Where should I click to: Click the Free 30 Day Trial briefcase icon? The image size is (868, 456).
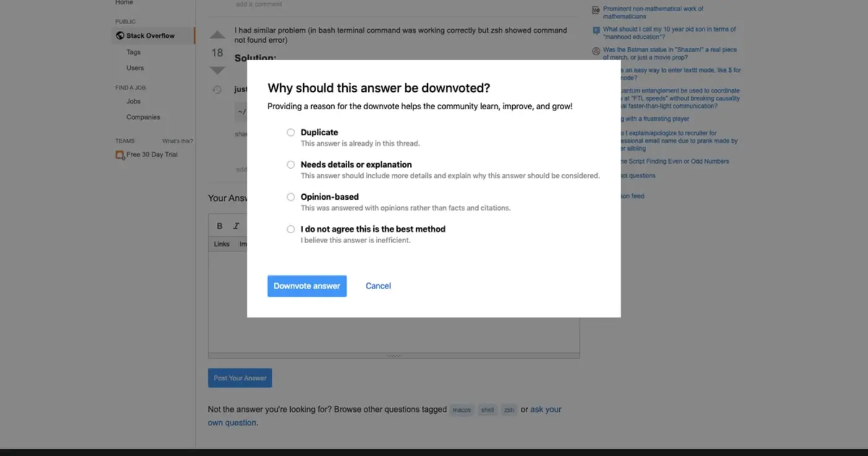(x=120, y=154)
